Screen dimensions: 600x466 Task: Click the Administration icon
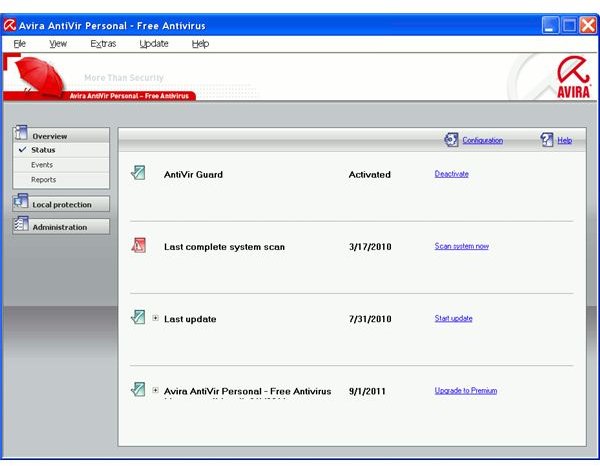point(21,224)
